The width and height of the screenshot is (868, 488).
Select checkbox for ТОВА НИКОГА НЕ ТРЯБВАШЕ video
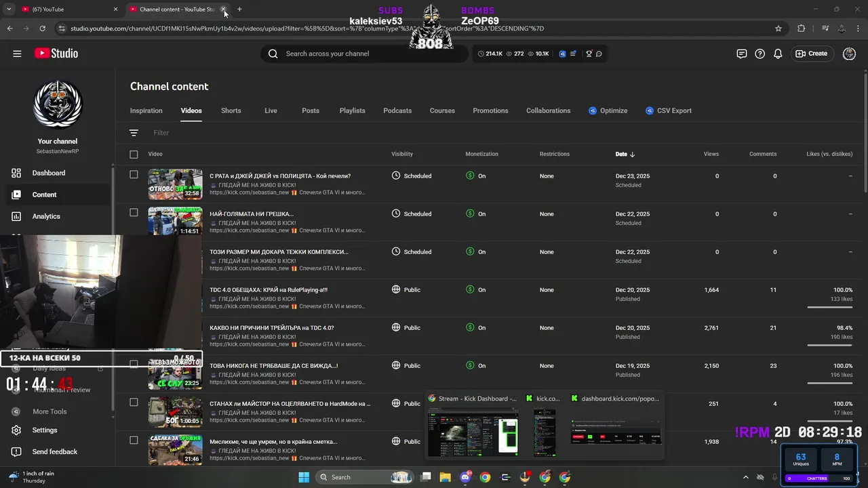click(134, 364)
